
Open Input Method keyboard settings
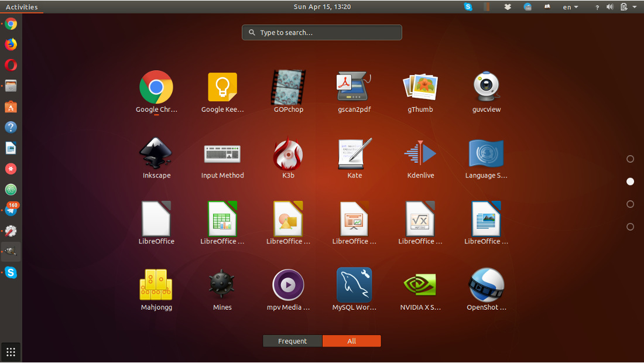coord(222,153)
